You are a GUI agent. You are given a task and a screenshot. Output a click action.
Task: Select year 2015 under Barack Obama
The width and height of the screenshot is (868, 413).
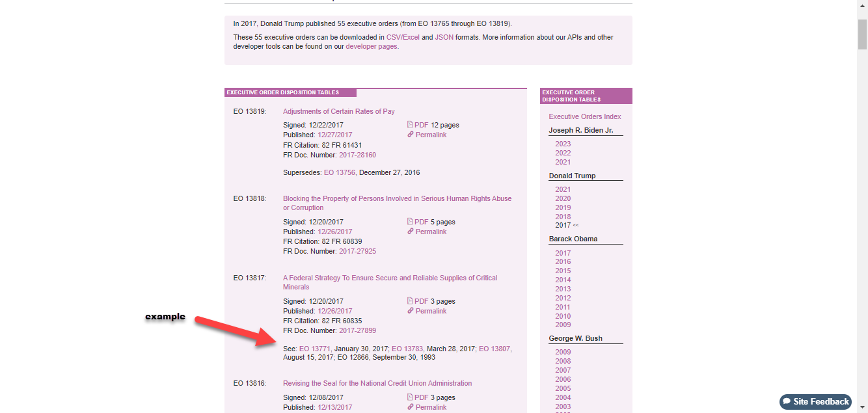tap(563, 271)
